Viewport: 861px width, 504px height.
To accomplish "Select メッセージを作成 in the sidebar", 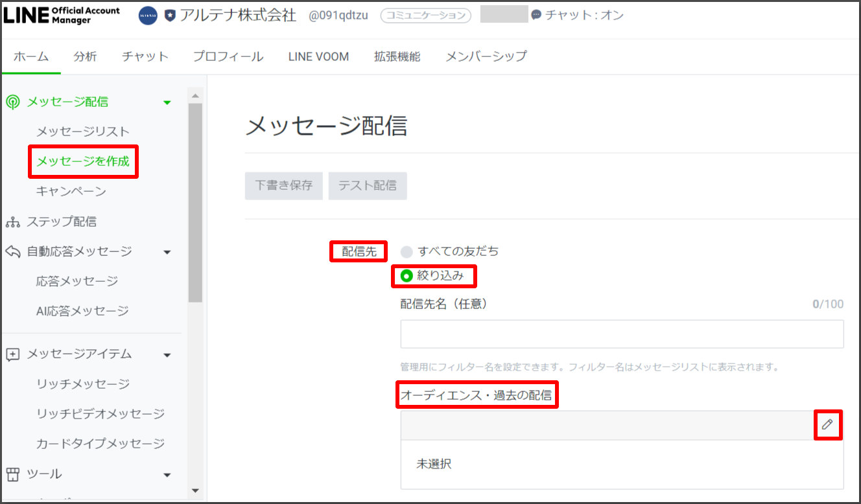I will point(83,161).
